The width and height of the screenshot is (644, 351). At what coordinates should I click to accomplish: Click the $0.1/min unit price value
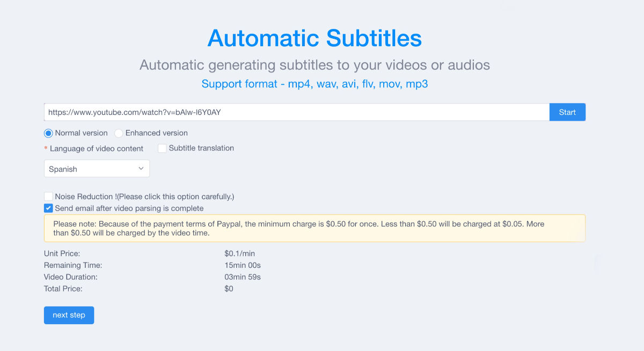240,253
